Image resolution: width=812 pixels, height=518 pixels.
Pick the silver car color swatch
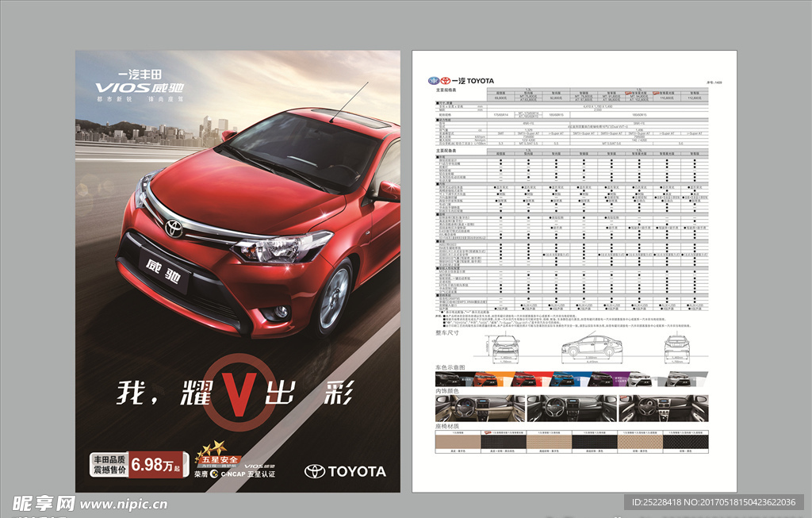pos(686,379)
